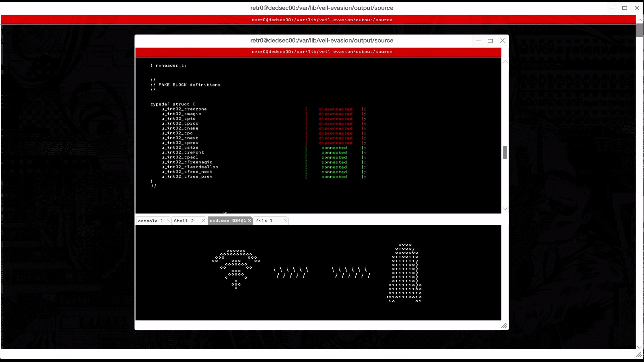
Task: Close the cmd.exe 534@1 tab
Action: (249, 221)
